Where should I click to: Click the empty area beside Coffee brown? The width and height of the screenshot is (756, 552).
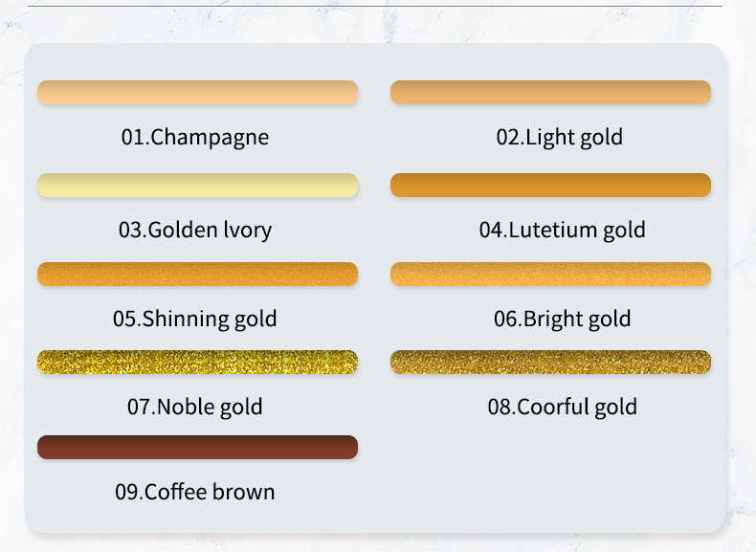(550, 470)
